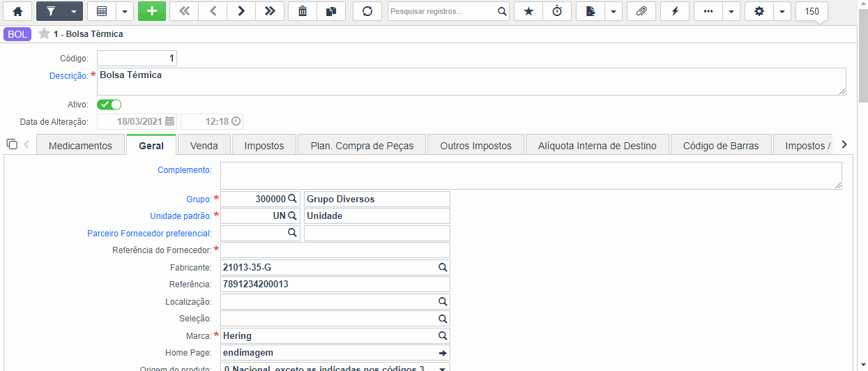Refresh the record with reload icon
The image size is (868, 371).
(367, 11)
